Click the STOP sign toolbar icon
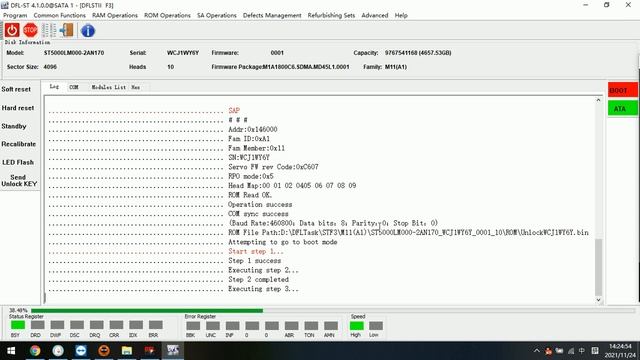The height and width of the screenshot is (360, 640). coord(30,30)
